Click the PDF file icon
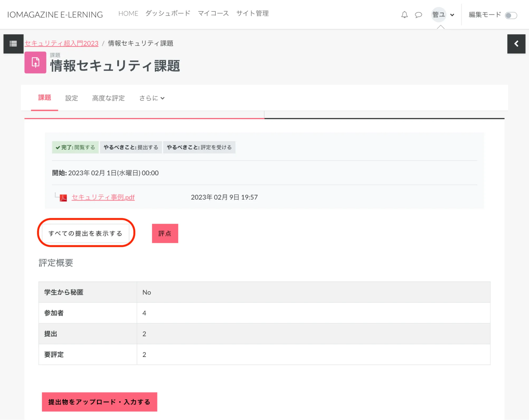Image resolution: width=529 pixels, height=420 pixels. (x=63, y=198)
